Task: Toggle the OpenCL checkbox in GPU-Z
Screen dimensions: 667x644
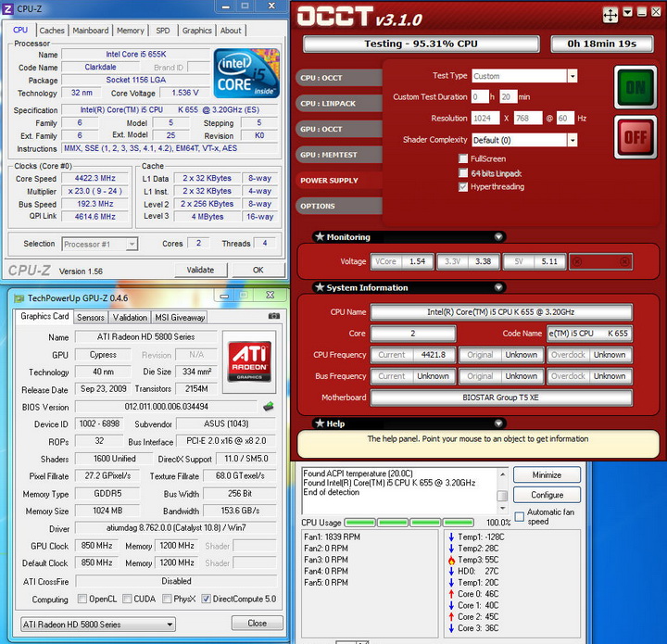Action: [x=82, y=599]
